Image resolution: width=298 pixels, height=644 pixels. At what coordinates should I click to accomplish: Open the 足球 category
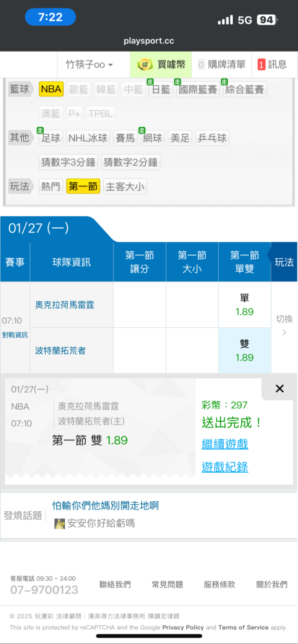point(51,138)
